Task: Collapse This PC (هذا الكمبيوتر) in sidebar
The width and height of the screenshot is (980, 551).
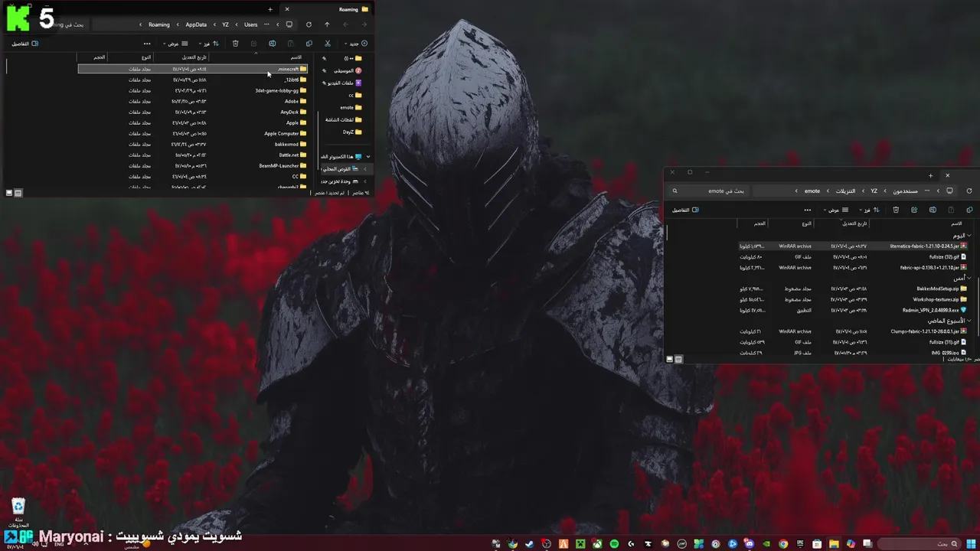Action: 367,156
